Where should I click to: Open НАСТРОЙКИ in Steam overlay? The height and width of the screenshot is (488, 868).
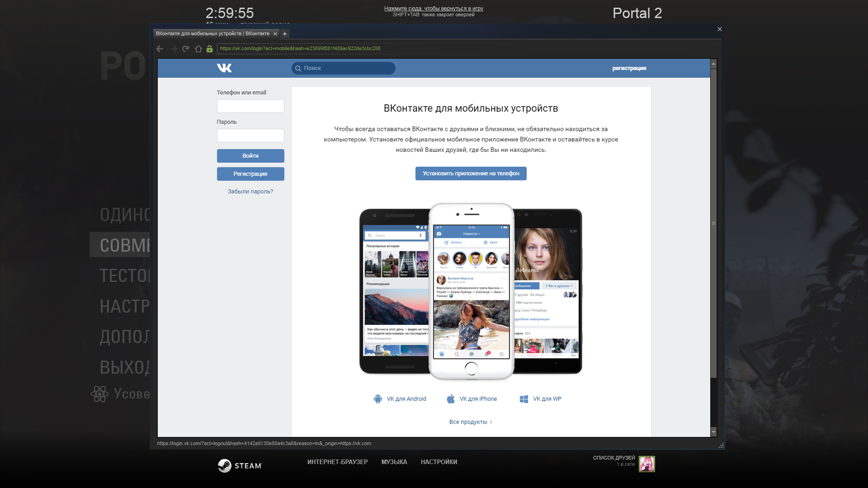[x=439, y=462]
